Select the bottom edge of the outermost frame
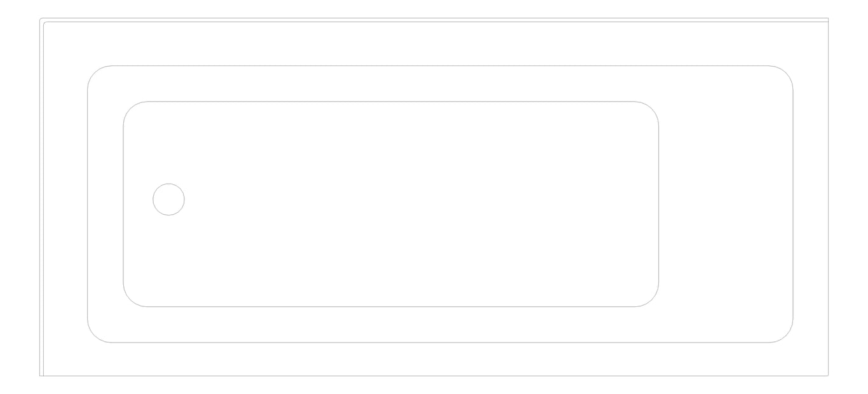The image size is (868, 394). (x=435, y=376)
